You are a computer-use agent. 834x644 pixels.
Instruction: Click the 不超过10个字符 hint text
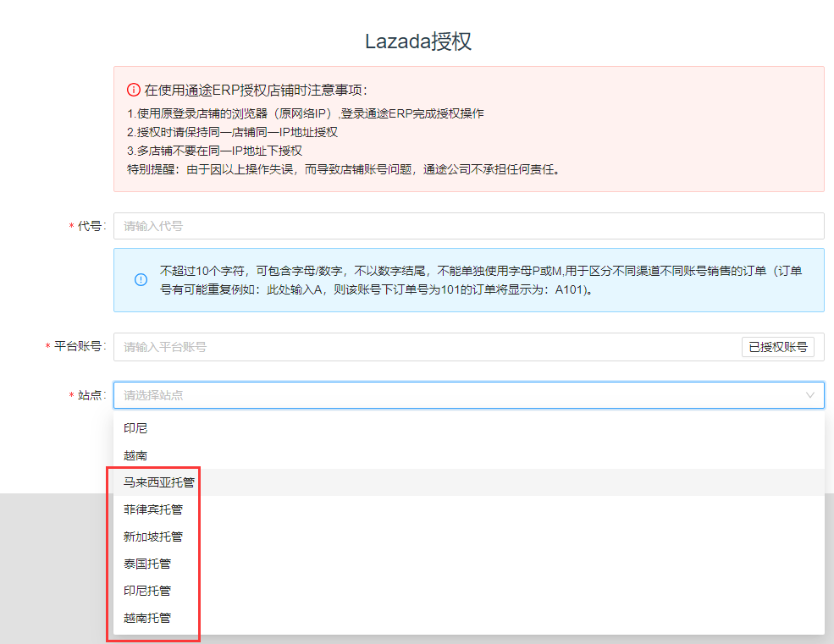(x=481, y=280)
